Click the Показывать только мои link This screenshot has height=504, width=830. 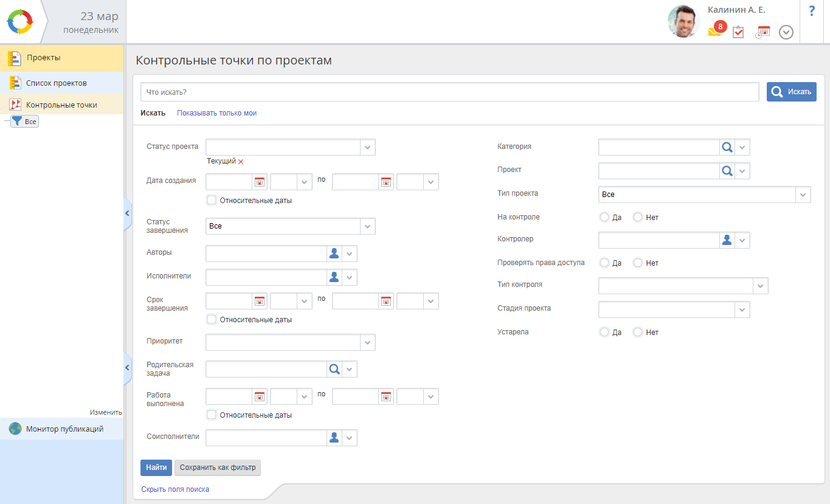click(216, 113)
